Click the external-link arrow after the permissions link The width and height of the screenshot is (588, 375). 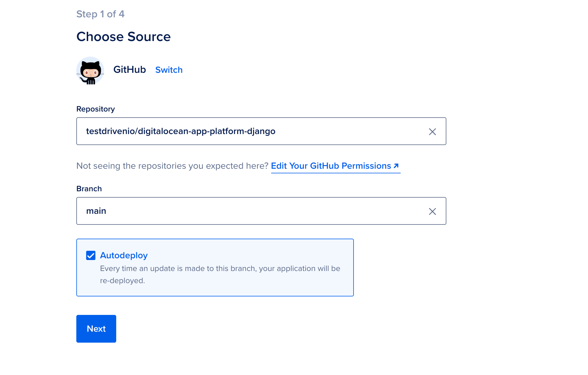[396, 166]
